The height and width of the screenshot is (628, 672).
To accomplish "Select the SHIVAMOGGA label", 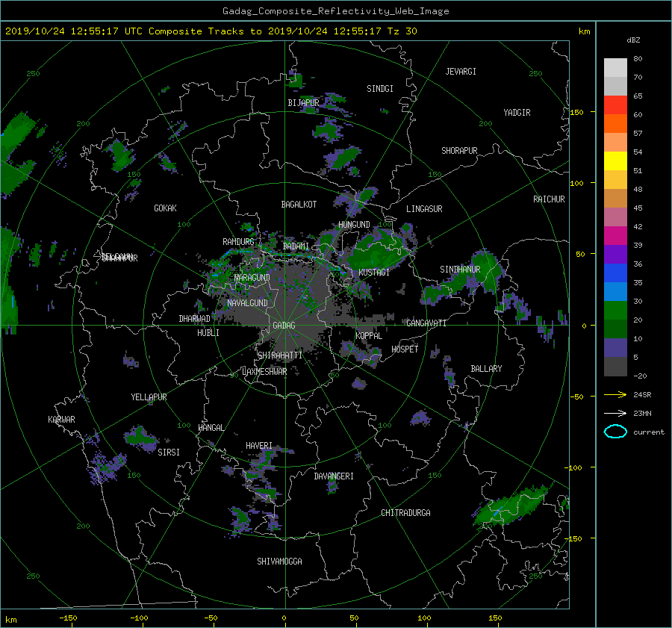I will (279, 562).
